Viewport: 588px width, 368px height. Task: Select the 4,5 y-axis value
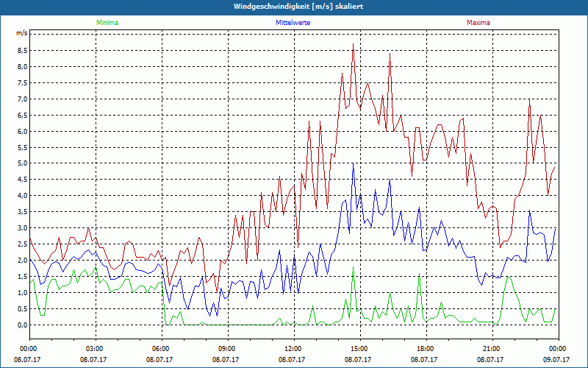click(x=23, y=180)
